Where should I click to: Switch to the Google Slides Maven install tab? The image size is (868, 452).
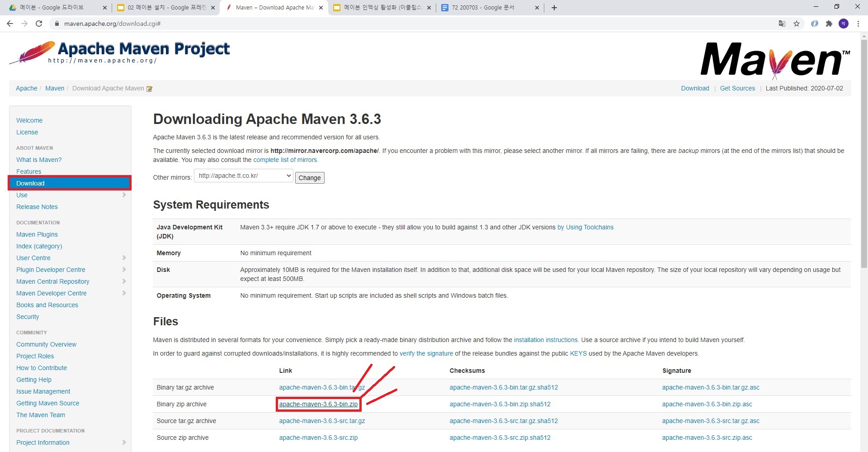166,8
